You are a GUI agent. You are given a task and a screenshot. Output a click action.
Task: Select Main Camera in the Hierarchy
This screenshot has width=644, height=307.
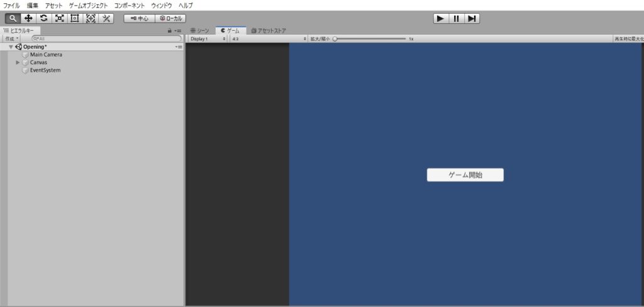[46, 55]
